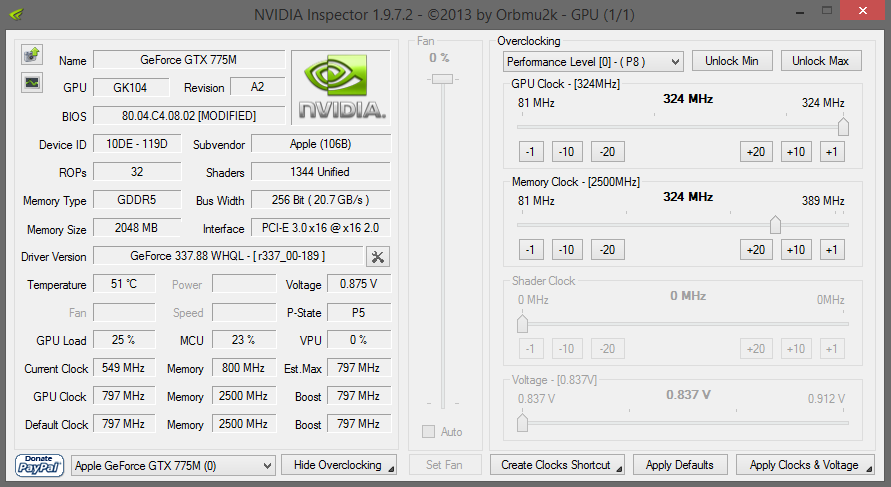This screenshot has height=487, width=891.
Task: Click the ROPs value 32
Action: (137, 172)
